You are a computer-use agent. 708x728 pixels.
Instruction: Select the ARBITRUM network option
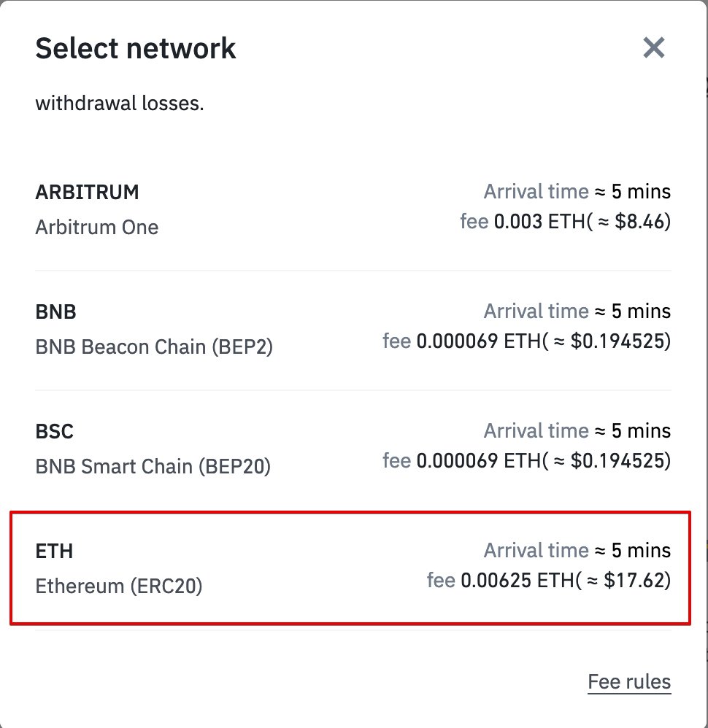[x=87, y=193]
